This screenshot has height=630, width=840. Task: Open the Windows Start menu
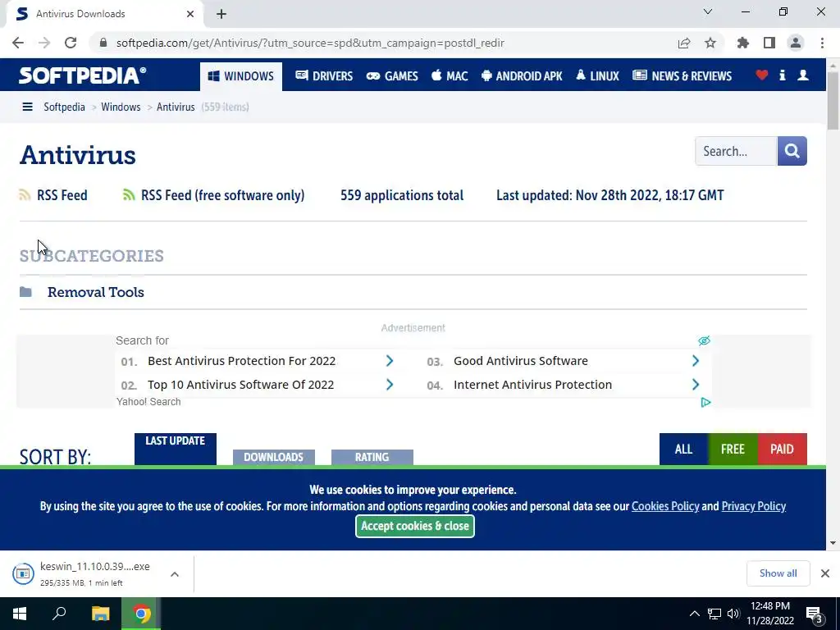point(20,614)
